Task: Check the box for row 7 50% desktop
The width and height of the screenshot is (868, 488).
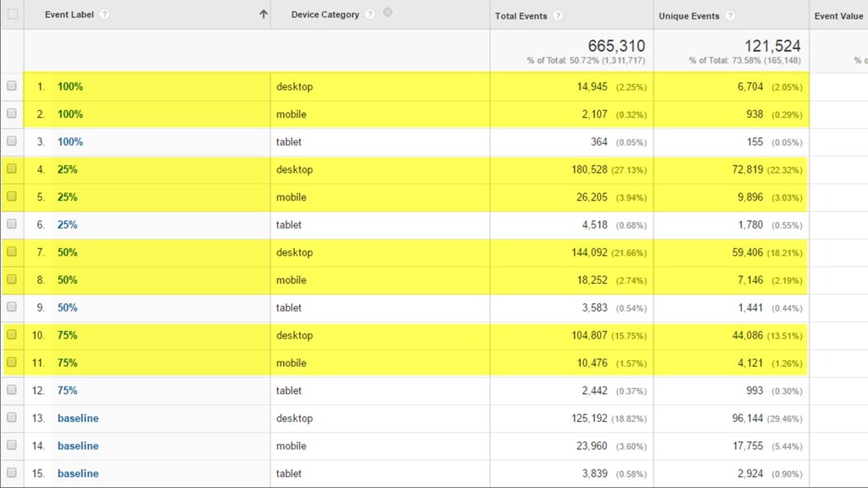Action: point(12,252)
